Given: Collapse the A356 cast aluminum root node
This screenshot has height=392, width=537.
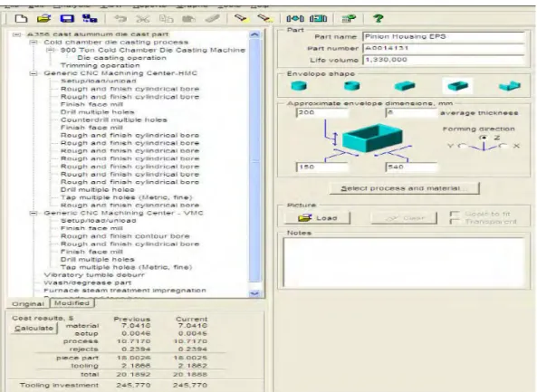Looking at the screenshot, I should pos(16,34).
